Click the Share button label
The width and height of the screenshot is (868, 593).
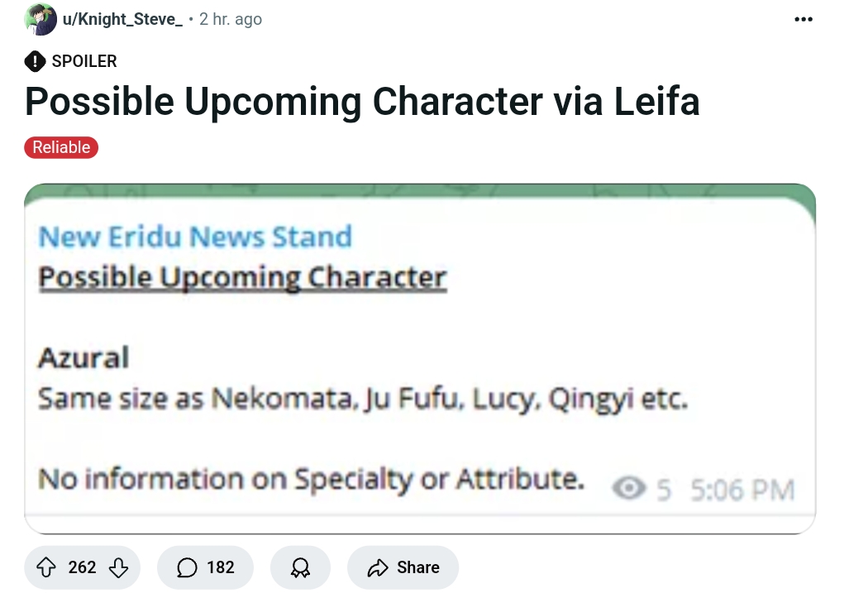[x=417, y=567]
